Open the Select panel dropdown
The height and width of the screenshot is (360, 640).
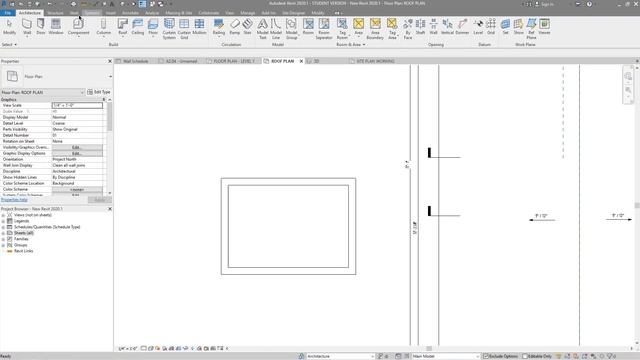point(9,44)
